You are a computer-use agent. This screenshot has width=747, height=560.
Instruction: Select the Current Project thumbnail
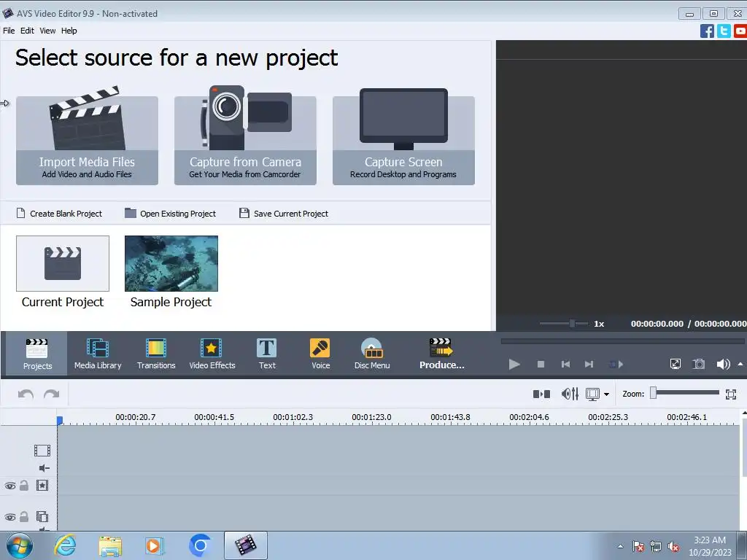point(63,263)
